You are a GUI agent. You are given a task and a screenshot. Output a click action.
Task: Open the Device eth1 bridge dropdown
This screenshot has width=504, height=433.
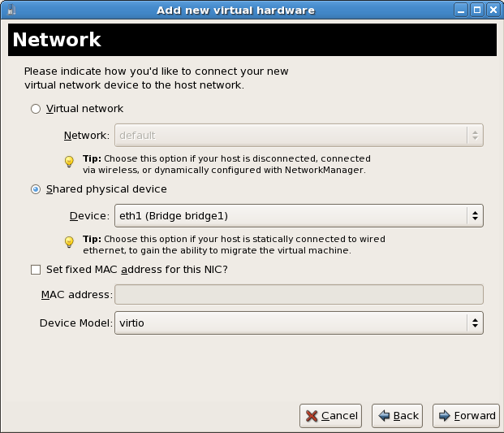[x=299, y=216]
